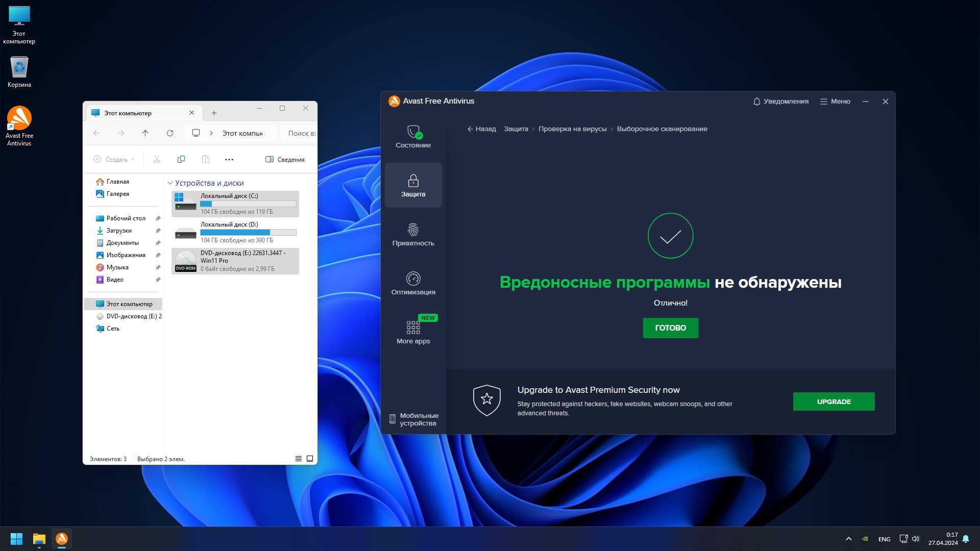Click the green UPGRADE button
980x551 pixels.
pyautogui.click(x=834, y=402)
